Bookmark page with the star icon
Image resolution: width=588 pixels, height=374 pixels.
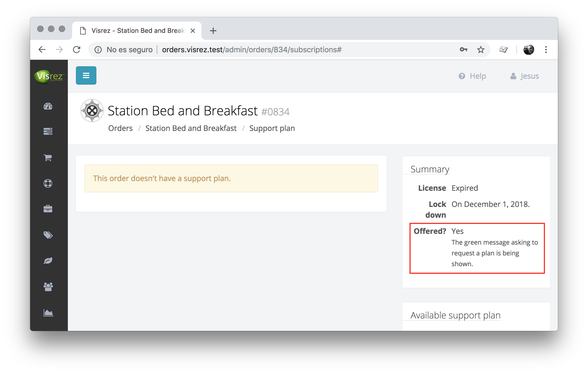click(x=481, y=50)
